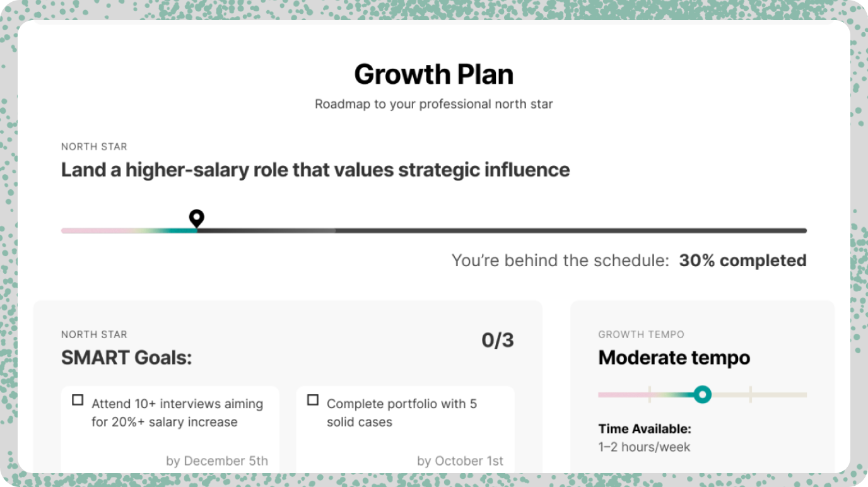868x487 pixels.
Task: Click the 0/3 goals counter
Action: [x=497, y=341]
